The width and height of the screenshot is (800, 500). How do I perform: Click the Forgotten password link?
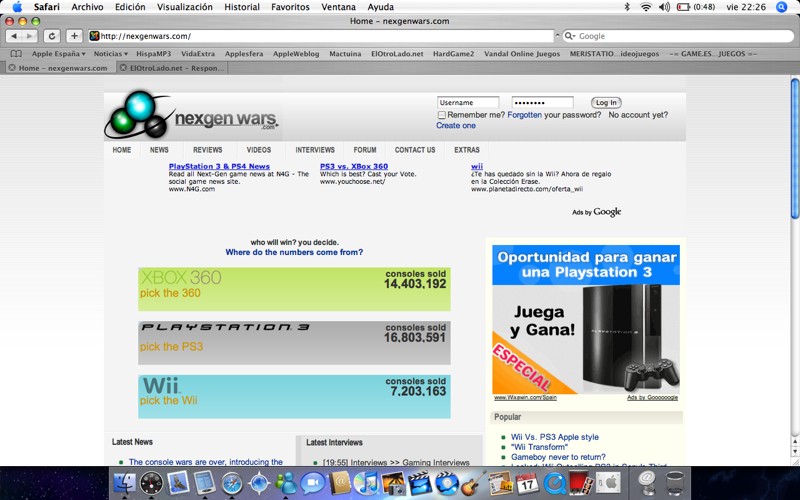tap(524, 115)
